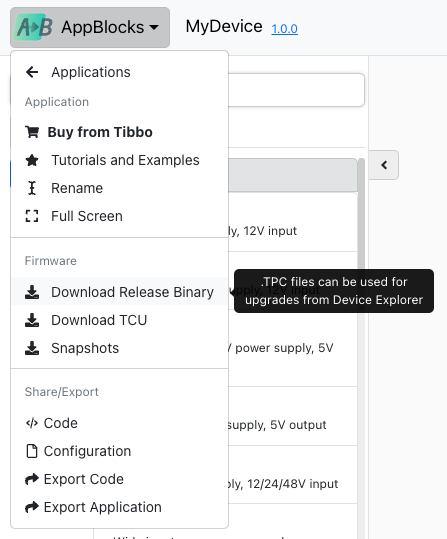Open Code under Share/Export

click(120, 423)
